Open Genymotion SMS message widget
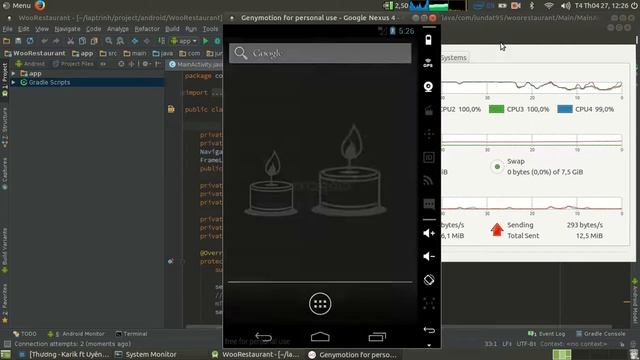The width and height of the screenshot is (640, 360). (x=429, y=204)
